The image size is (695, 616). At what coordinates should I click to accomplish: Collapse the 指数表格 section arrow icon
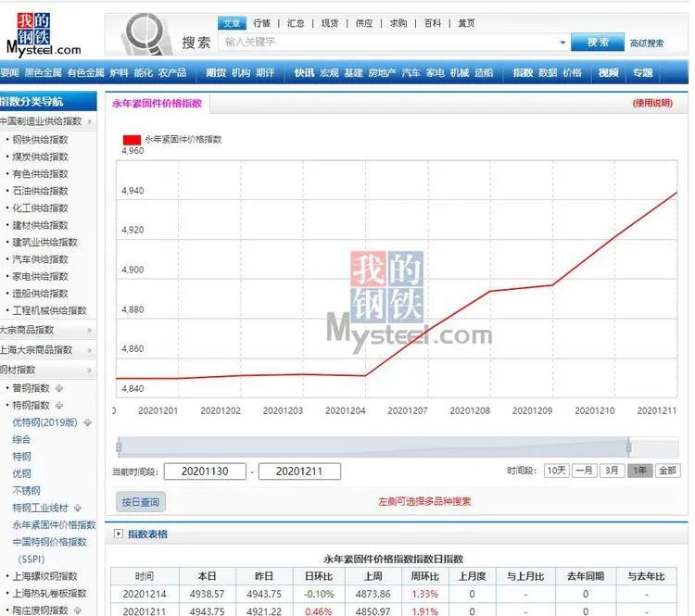point(118,534)
